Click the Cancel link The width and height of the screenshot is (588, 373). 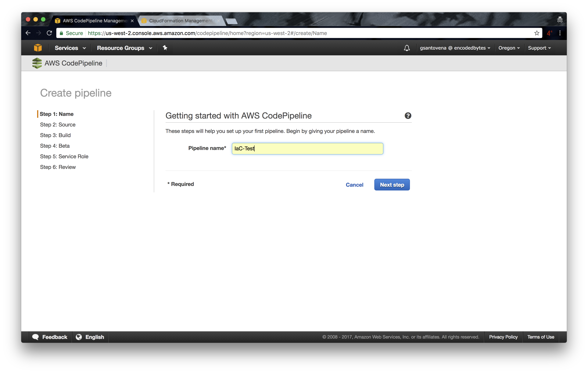pos(354,185)
